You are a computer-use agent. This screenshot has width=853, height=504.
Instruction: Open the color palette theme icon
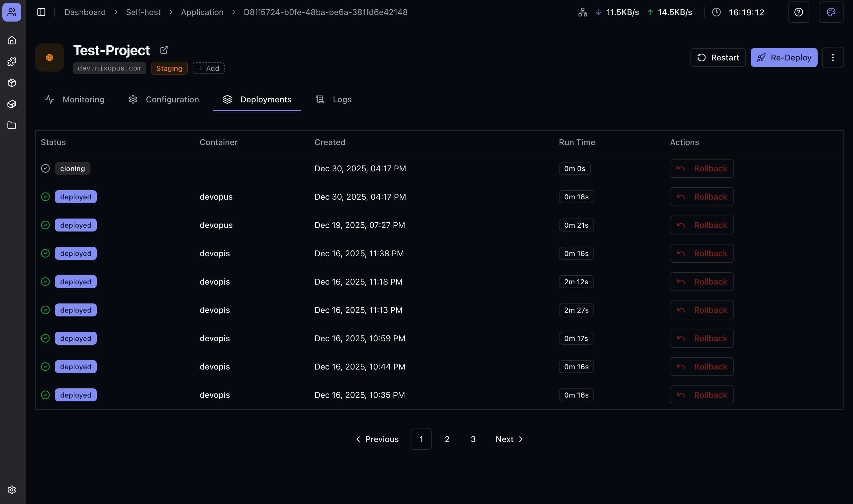coord(831,12)
